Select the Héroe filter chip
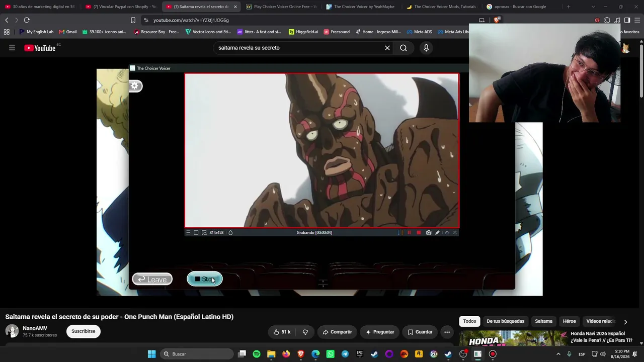 (569, 321)
